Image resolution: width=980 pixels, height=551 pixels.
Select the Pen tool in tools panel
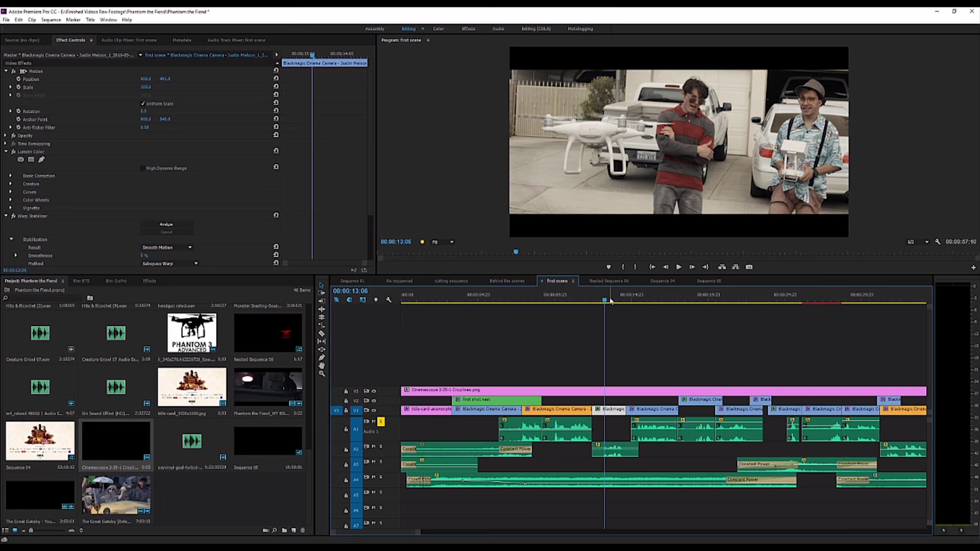click(x=322, y=357)
